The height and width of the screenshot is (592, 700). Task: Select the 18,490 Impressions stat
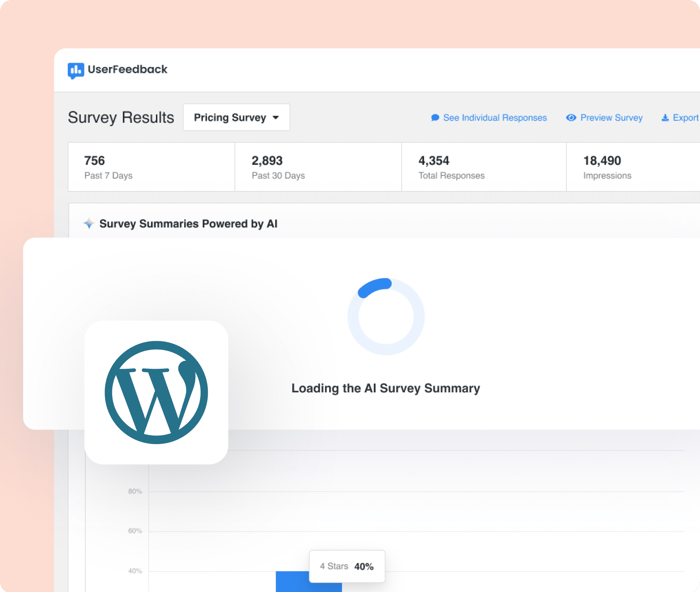pyautogui.click(x=633, y=167)
